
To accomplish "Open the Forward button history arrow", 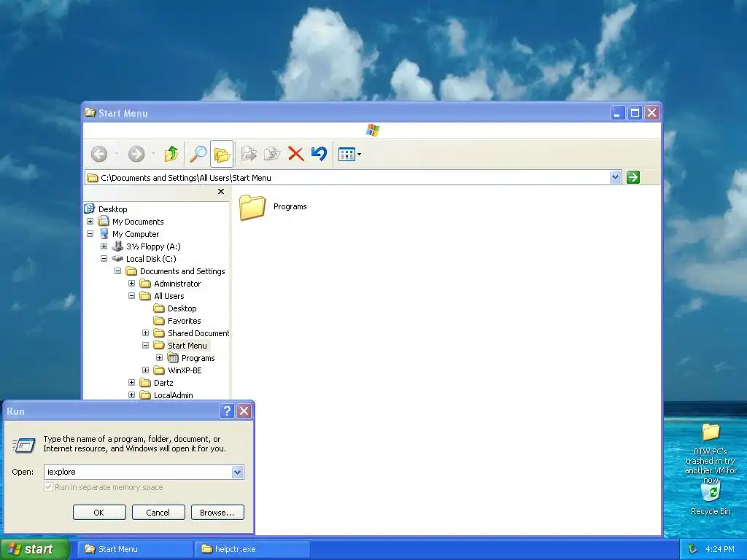I will pos(153,154).
